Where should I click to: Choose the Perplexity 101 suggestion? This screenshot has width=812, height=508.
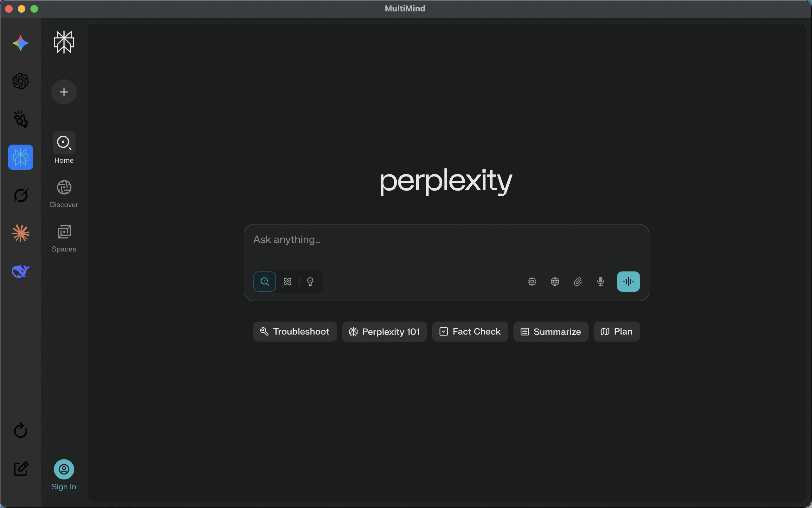point(384,332)
